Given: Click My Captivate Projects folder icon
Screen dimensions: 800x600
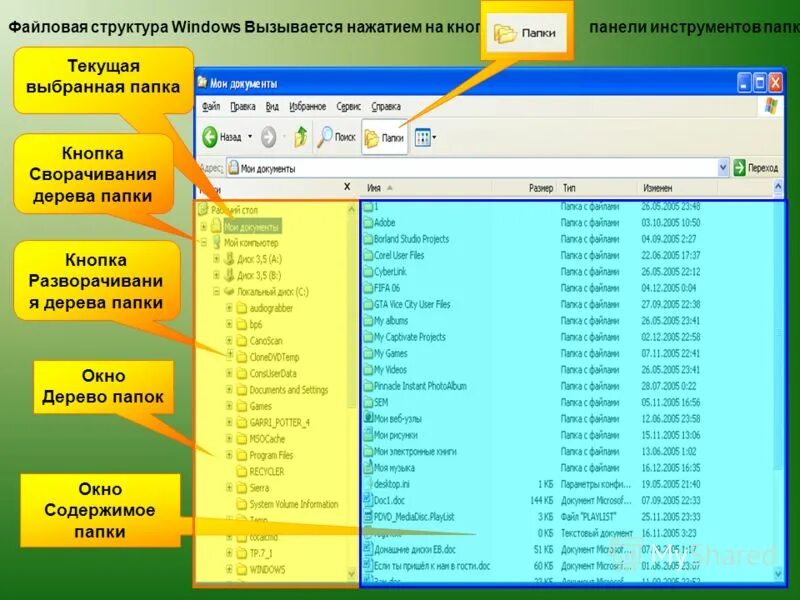Looking at the screenshot, I should (368, 337).
